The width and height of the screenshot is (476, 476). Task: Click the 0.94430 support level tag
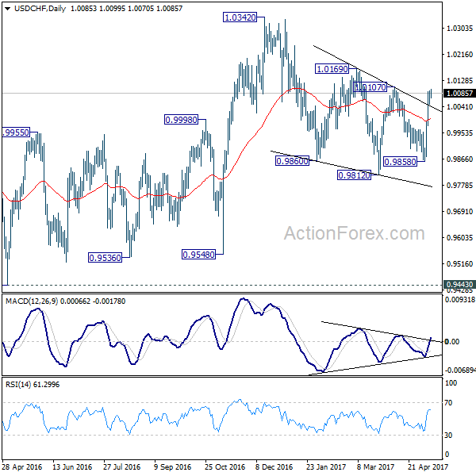pos(459,285)
